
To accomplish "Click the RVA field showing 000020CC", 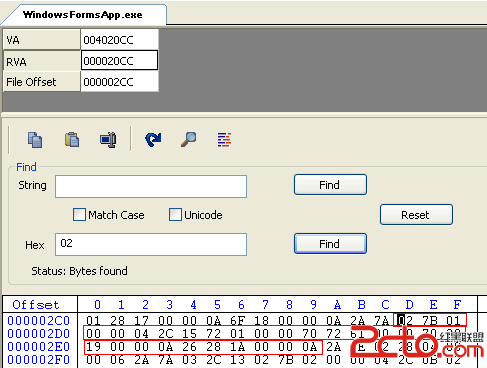I will (119, 60).
